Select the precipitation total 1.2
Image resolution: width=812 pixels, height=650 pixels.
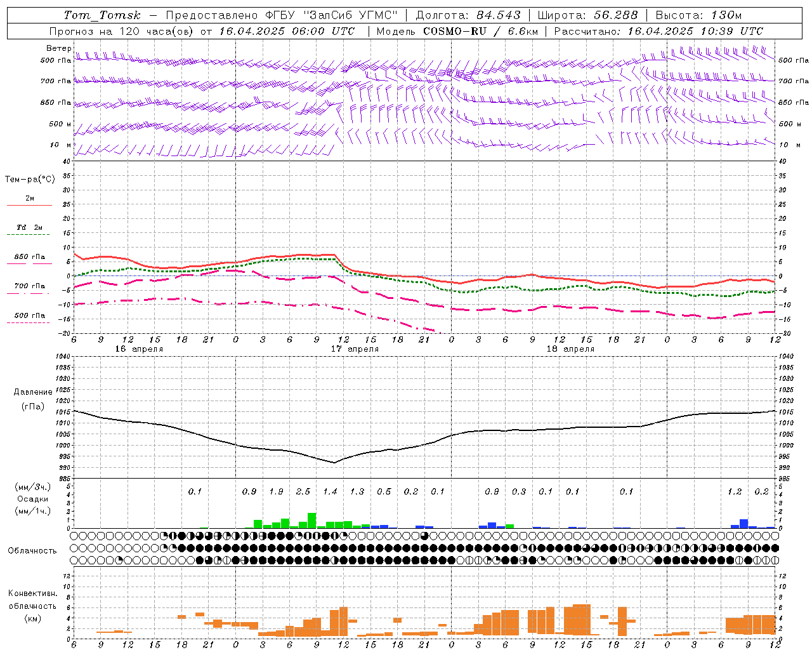click(x=735, y=492)
